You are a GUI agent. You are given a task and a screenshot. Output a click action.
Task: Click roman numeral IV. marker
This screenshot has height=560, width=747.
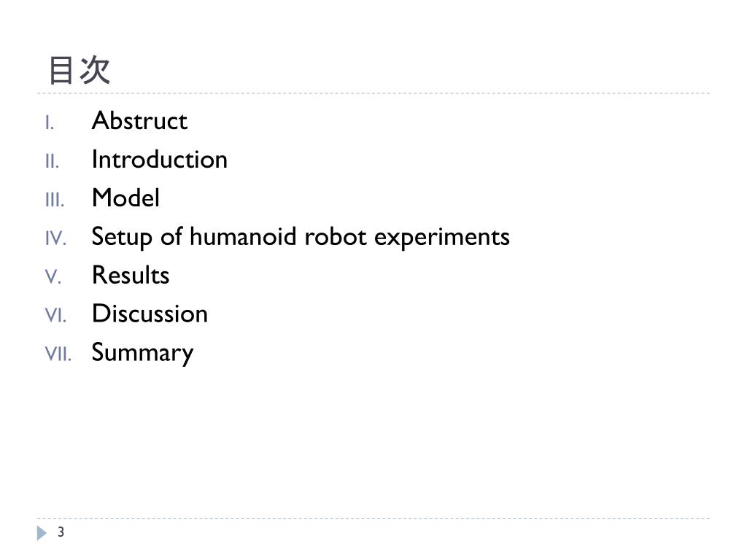[x=55, y=238]
